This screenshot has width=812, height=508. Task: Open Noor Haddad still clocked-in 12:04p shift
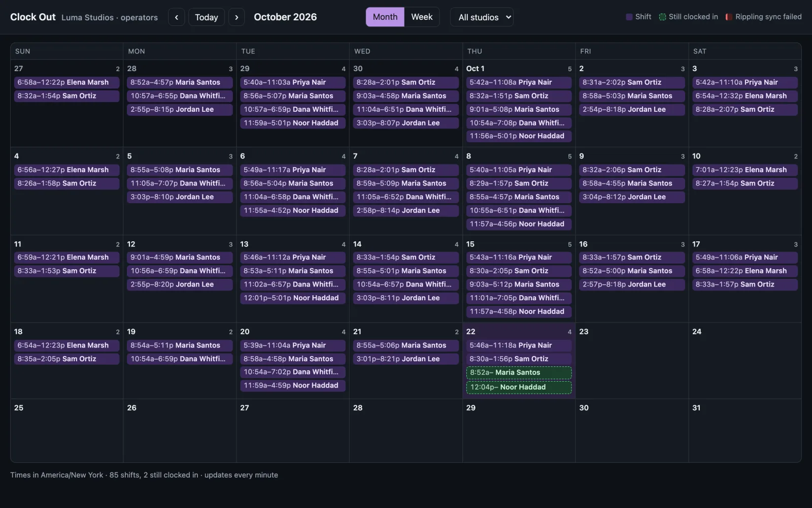(x=519, y=387)
